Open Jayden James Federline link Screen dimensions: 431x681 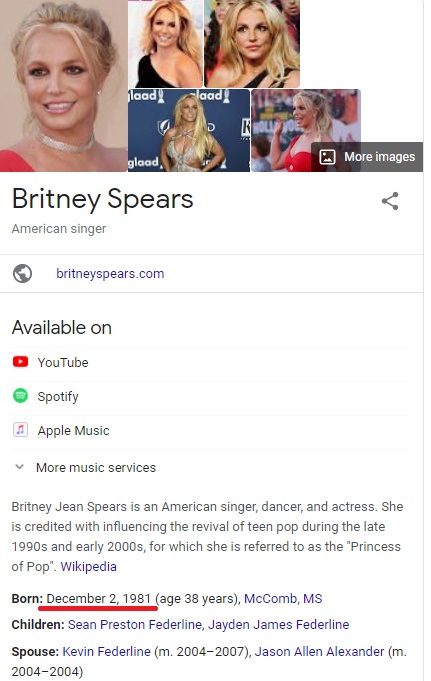click(278, 625)
